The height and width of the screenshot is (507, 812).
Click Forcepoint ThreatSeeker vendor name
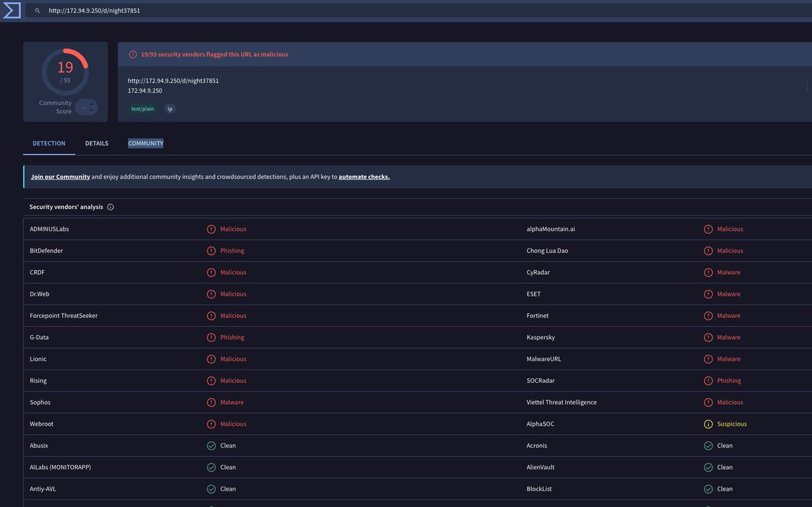(64, 315)
